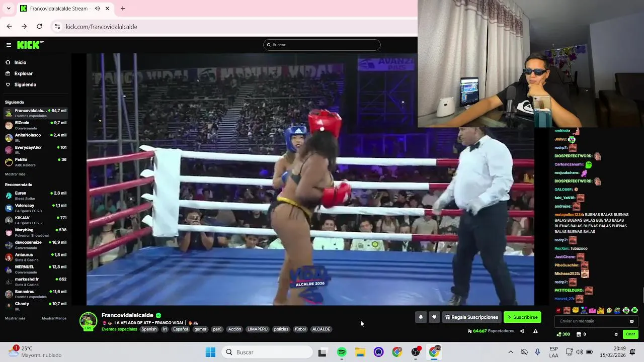Viewport: 644px width, 362px height.
Task: Select the LIMAPERU tag
Action: click(258, 329)
